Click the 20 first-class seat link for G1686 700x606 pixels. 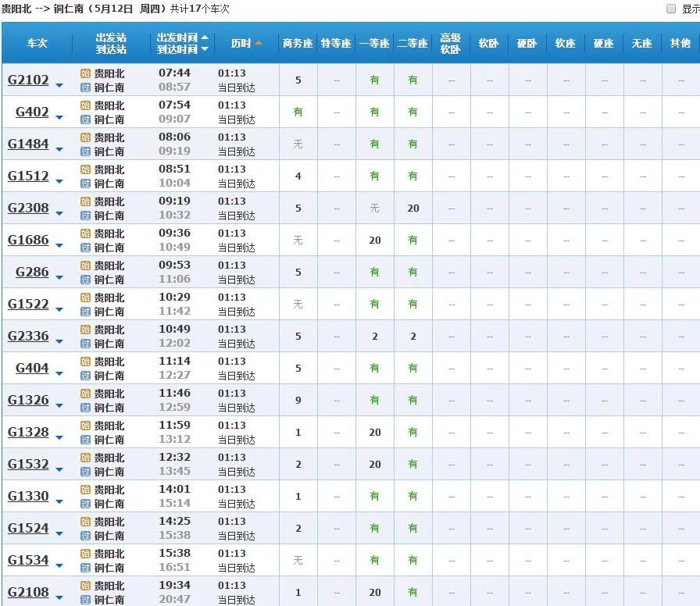[375, 240]
